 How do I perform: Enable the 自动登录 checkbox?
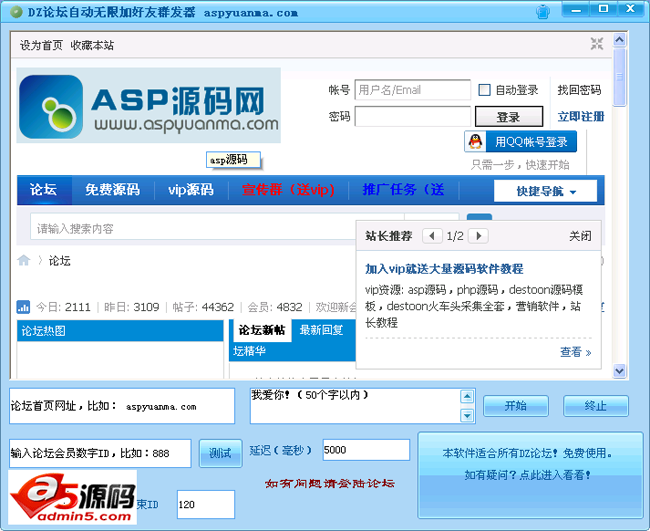pyautogui.click(x=485, y=90)
